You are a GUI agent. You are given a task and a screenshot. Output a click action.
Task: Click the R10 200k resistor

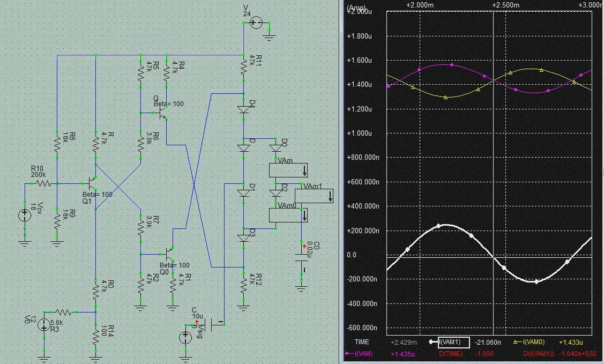[44, 183]
